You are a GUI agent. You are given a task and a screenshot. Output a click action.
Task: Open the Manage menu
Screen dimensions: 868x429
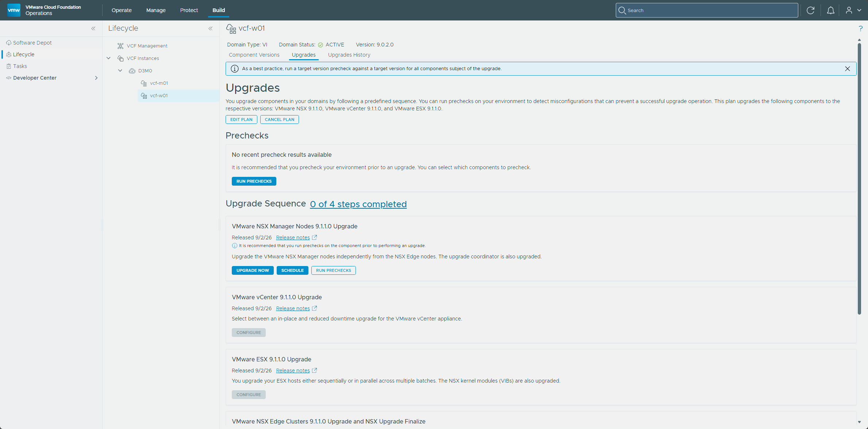(156, 10)
